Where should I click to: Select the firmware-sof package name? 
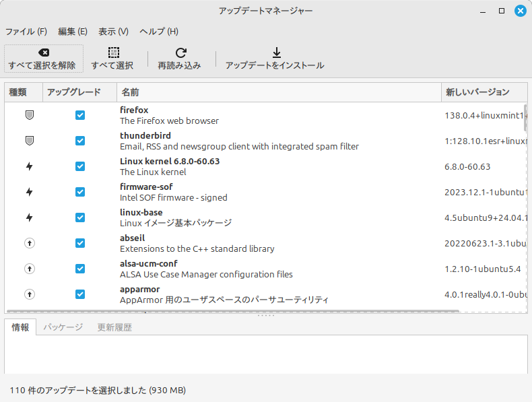tap(146, 187)
